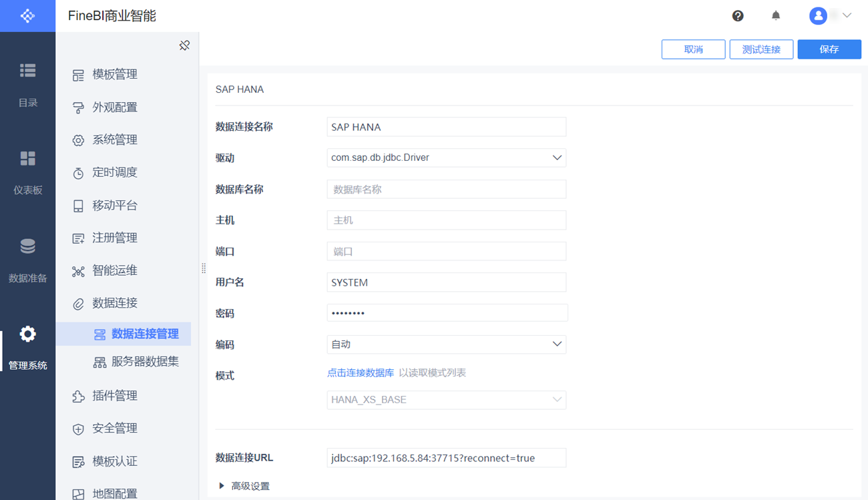Click the pin icon atop sidebar menu
This screenshot has height=500, width=868.
185,45
